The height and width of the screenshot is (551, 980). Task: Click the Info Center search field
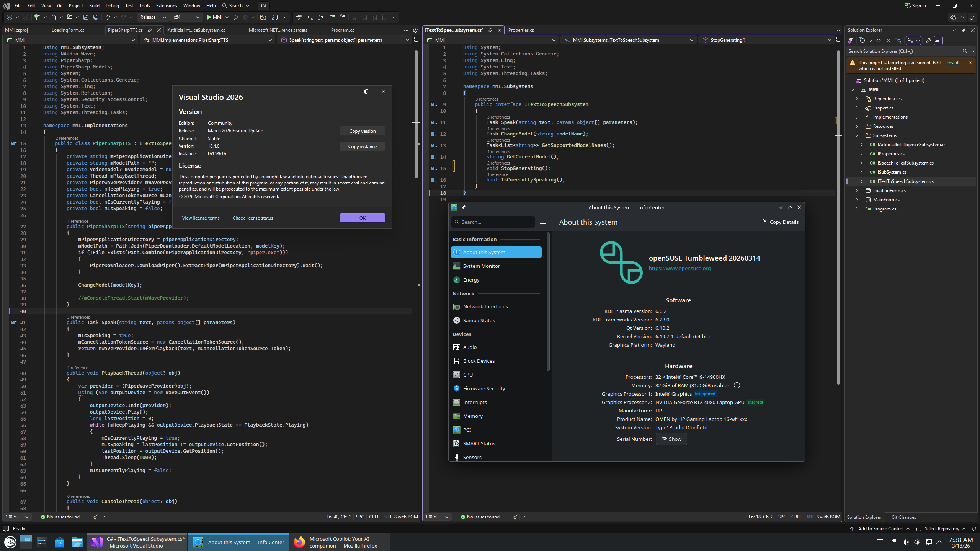coord(494,222)
